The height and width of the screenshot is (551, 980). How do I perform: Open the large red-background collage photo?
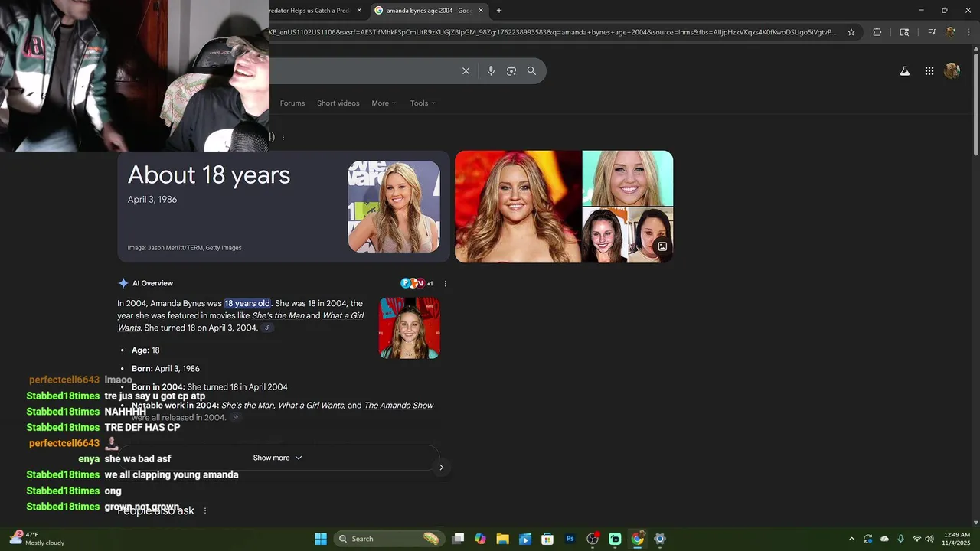[518, 207]
